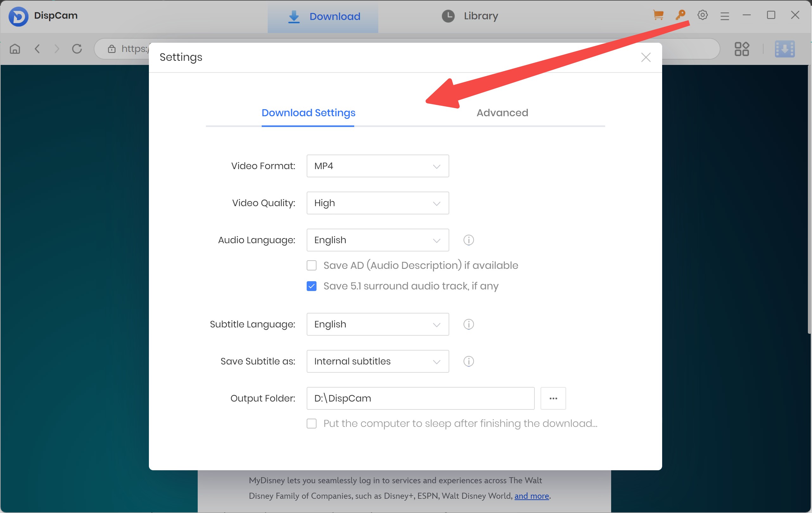The width and height of the screenshot is (812, 513).
Task: Open the shopping cart purchase icon
Action: point(658,15)
